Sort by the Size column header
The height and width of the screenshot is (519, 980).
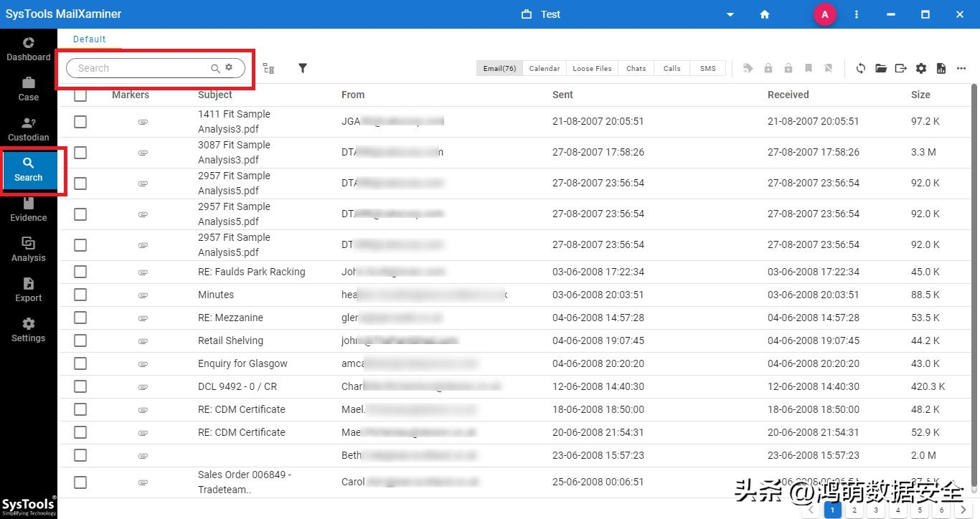click(920, 95)
